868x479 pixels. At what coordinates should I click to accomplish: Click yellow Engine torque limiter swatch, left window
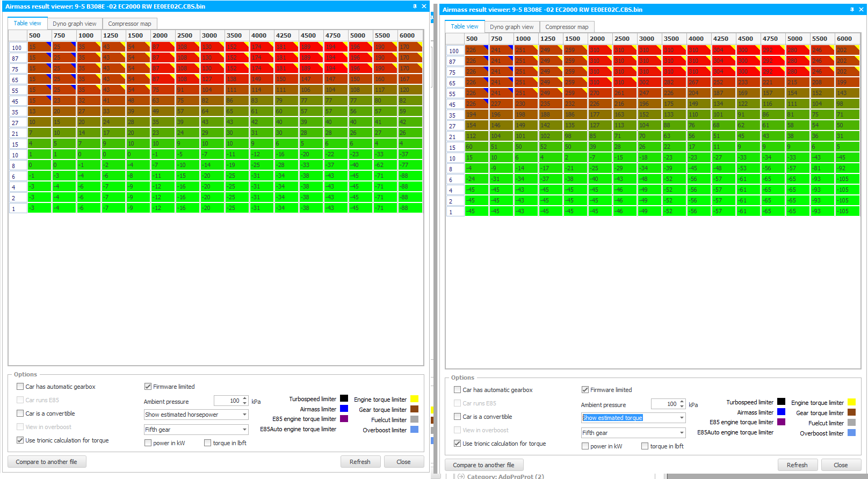pos(414,399)
